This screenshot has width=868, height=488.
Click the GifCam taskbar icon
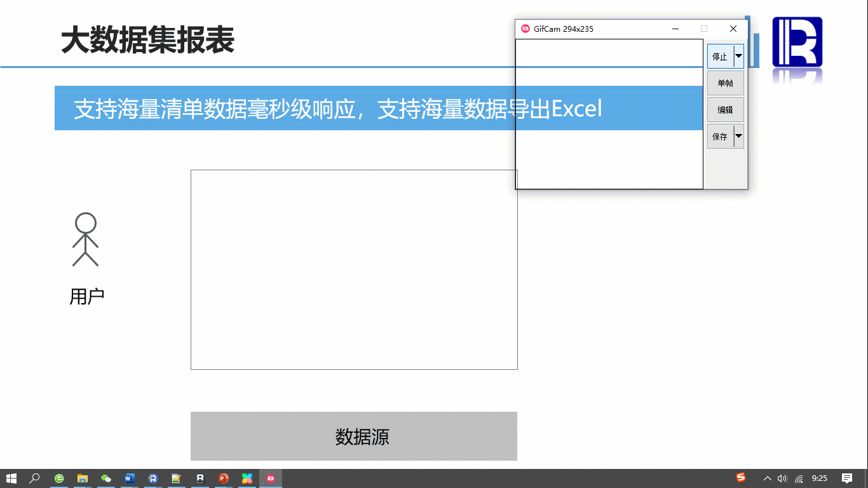point(271,478)
